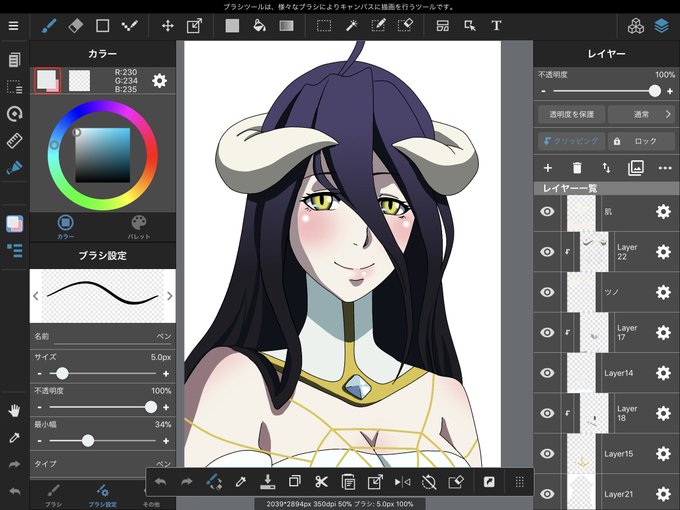Select the eyedropper in left sidebar
The width and height of the screenshot is (680, 510).
(14, 438)
